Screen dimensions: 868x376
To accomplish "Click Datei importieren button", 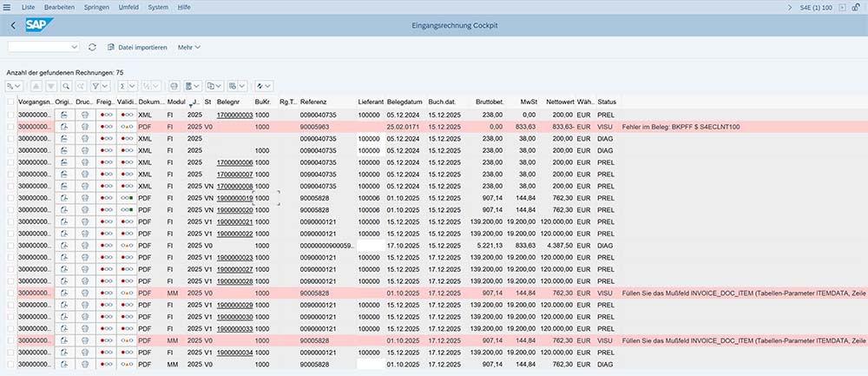I will pos(136,47).
